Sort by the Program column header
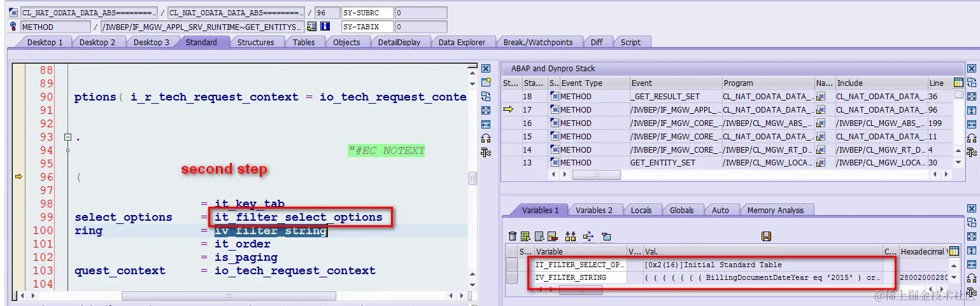This screenshot has width=980, height=306. pyautogui.click(x=768, y=83)
